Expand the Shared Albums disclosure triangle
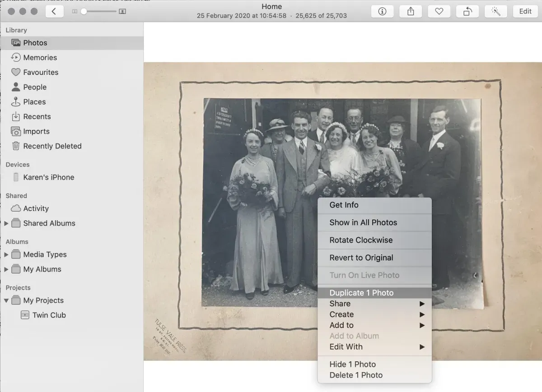Screen dimensions: 542x392 coord(6,223)
